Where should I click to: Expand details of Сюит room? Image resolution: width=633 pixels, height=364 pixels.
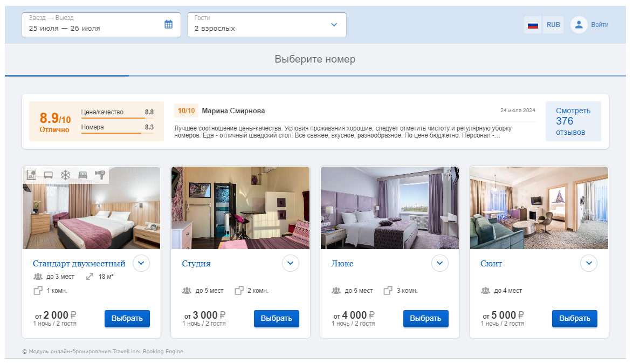click(589, 263)
